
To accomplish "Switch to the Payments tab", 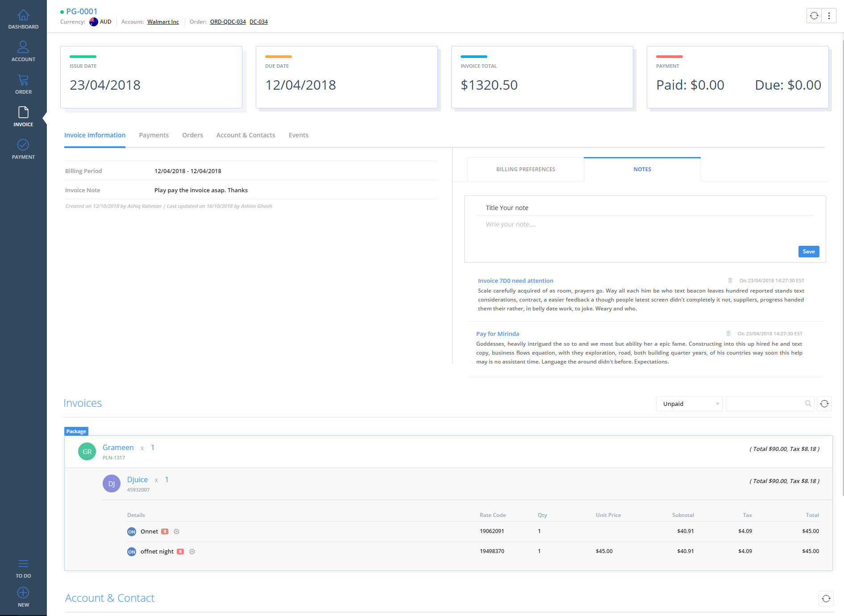I will point(154,135).
